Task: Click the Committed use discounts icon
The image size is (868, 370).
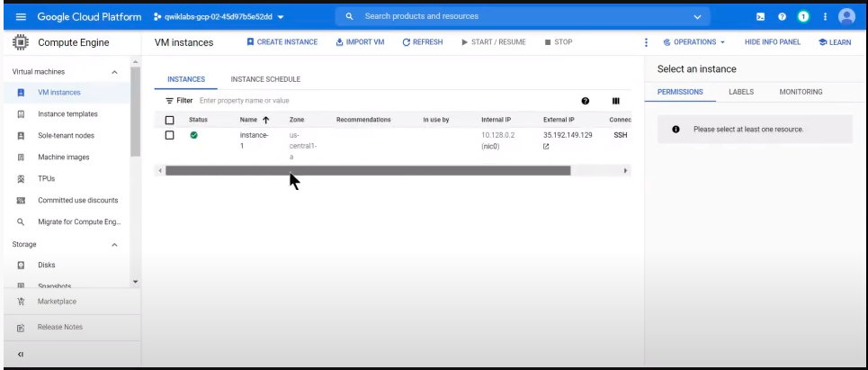Action: click(x=21, y=201)
